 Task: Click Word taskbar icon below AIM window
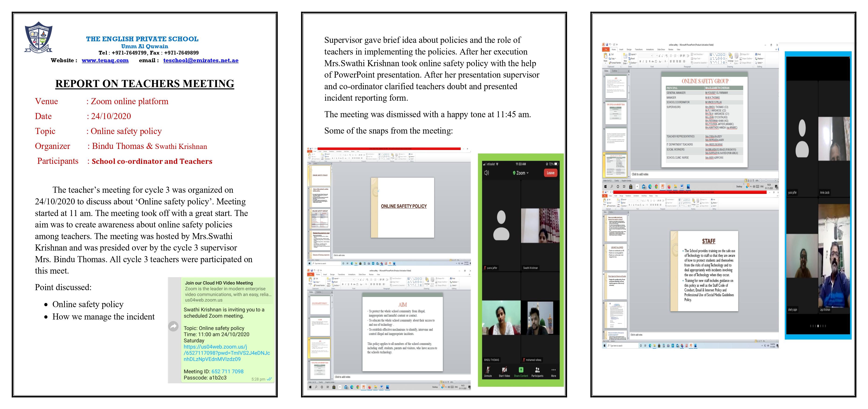tap(381, 387)
